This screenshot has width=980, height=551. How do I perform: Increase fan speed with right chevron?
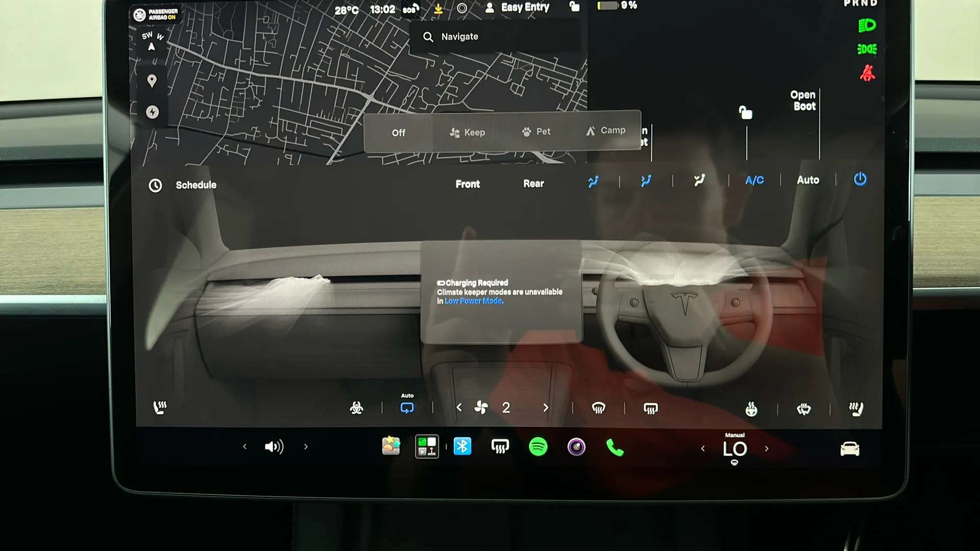click(546, 408)
